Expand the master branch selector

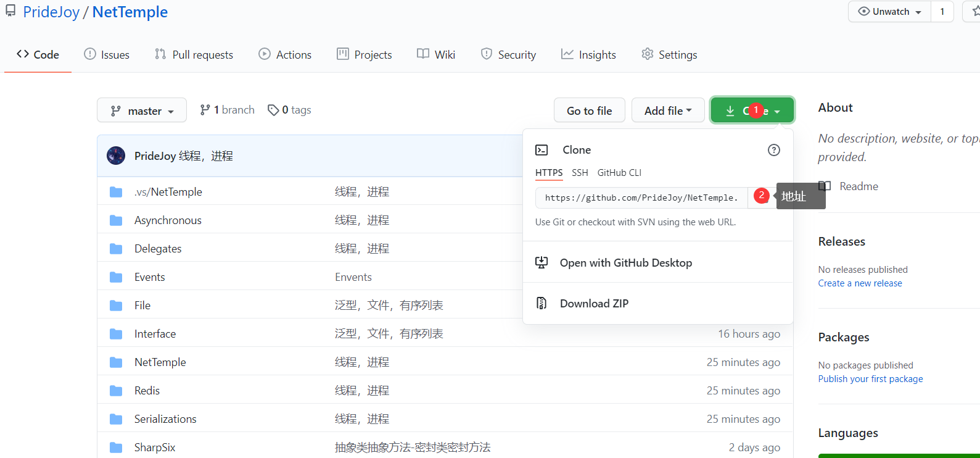[142, 110]
